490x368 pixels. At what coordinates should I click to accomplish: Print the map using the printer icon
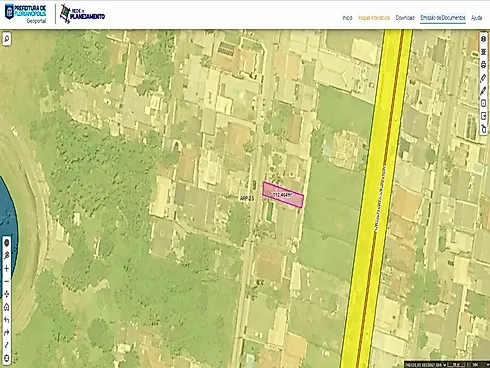pos(483,65)
